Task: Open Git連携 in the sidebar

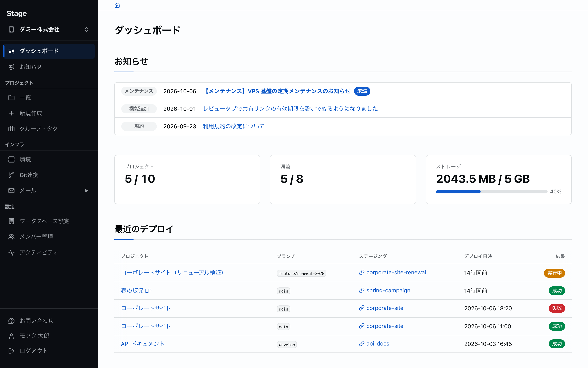Action: pos(49,175)
